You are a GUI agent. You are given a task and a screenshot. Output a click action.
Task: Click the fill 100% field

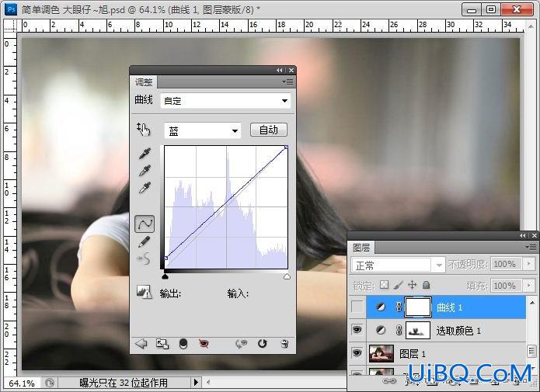pos(505,286)
